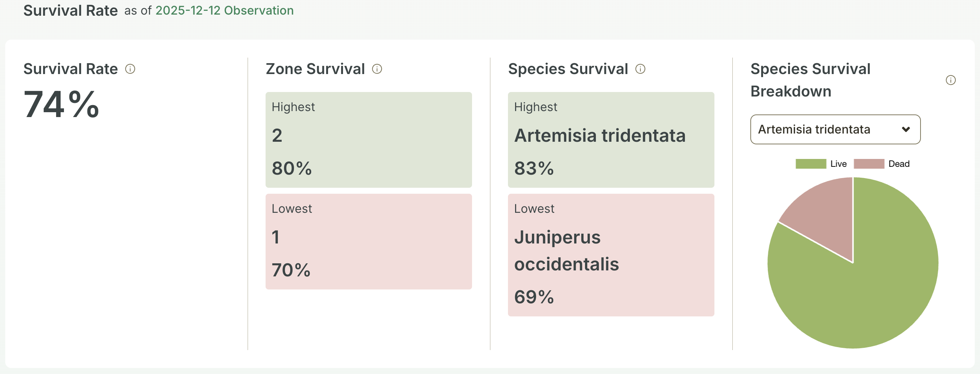Click the Species Survival Breakdown heading
Viewport: 980px width, 374px height.
[810, 80]
